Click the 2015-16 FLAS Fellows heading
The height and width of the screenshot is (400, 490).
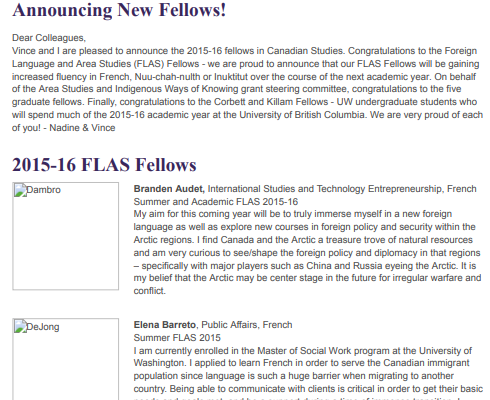tap(104, 165)
